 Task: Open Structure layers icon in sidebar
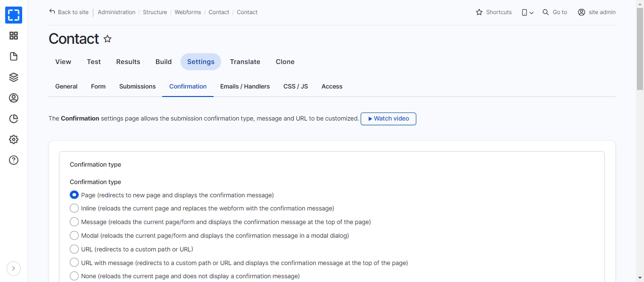pyautogui.click(x=14, y=77)
